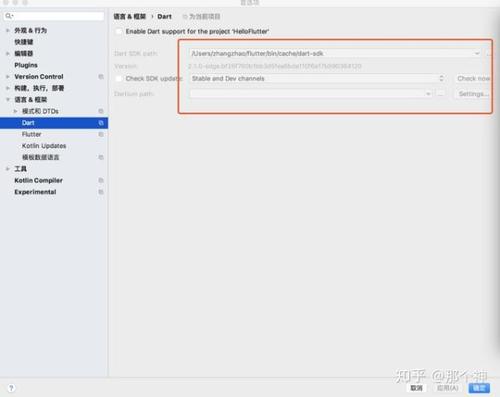The image size is (500, 397).
Task: Expand the 模式和 DTDs node
Action: (x=15, y=111)
